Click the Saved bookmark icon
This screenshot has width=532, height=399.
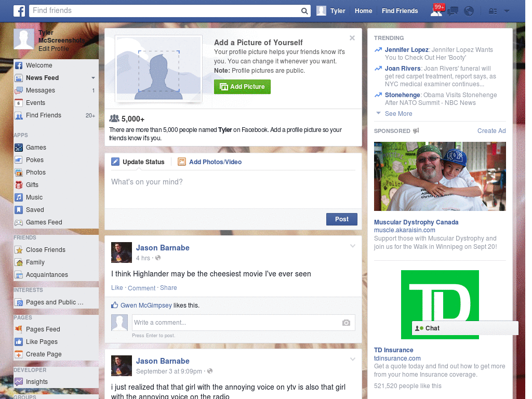click(19, 210)
